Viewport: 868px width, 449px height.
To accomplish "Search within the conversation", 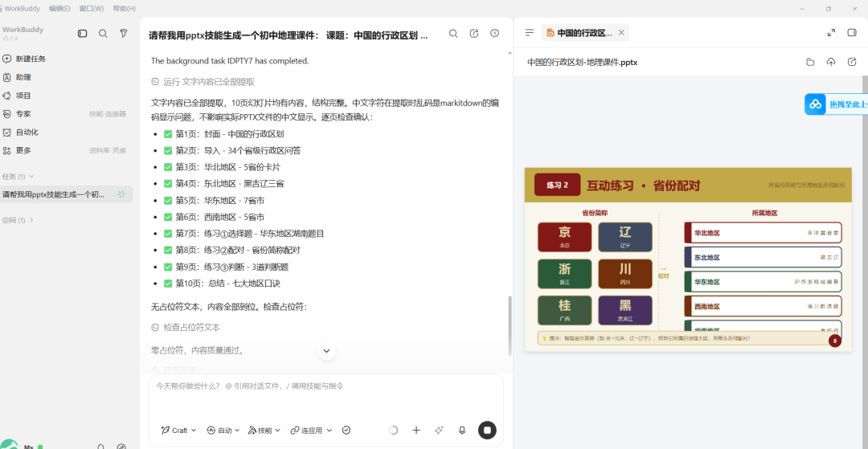I will (453, 34).
